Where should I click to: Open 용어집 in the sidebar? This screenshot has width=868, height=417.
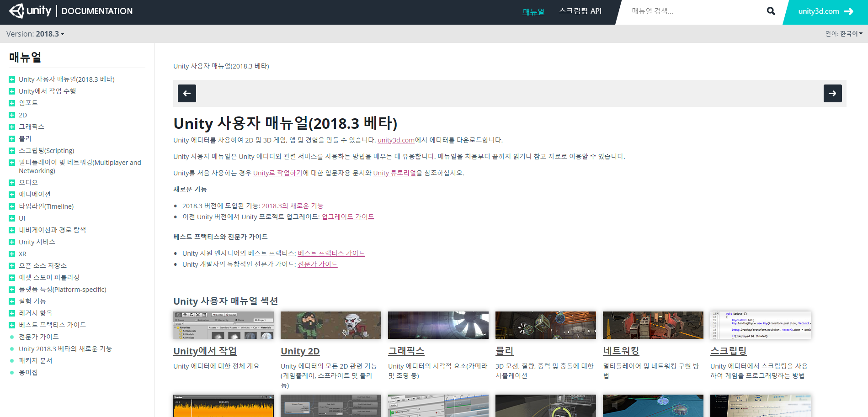click(28, 372)
